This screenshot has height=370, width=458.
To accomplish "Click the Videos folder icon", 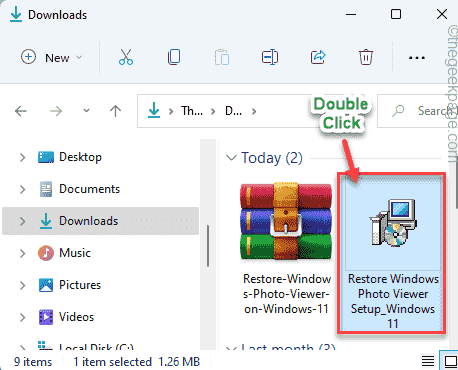I will pos(46,317).
